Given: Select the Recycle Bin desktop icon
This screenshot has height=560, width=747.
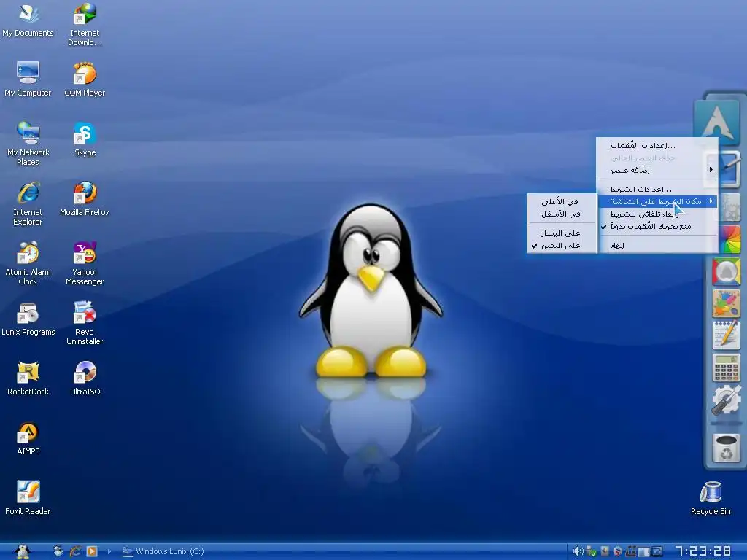Looking at the screenshot, I should click(711, 498).
